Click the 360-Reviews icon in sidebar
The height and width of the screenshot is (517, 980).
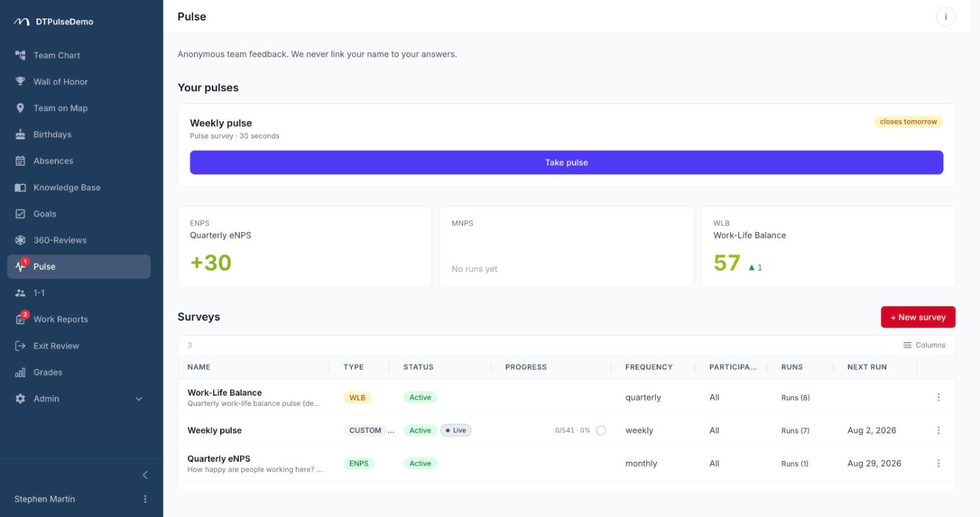21,240
